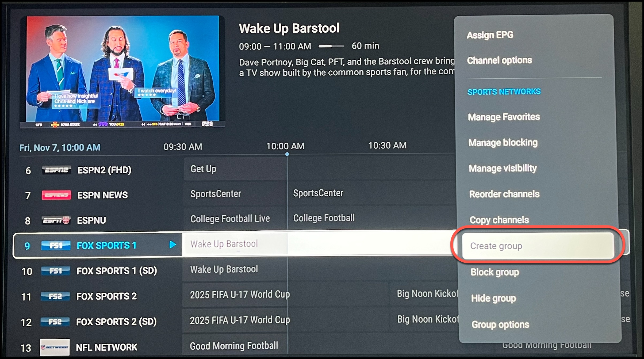The image size is (644, 359).
Task: Open Manage visibility option
Action: (503, 168)
